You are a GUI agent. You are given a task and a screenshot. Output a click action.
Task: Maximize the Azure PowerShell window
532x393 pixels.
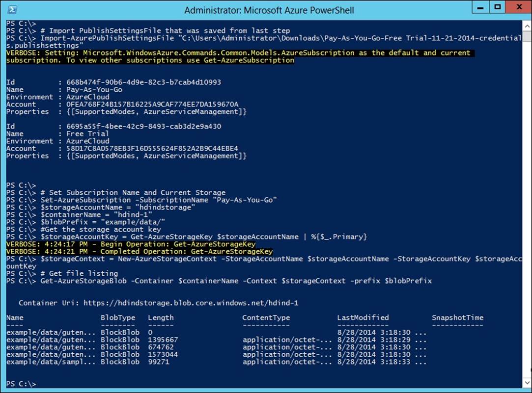click(498, 7)
